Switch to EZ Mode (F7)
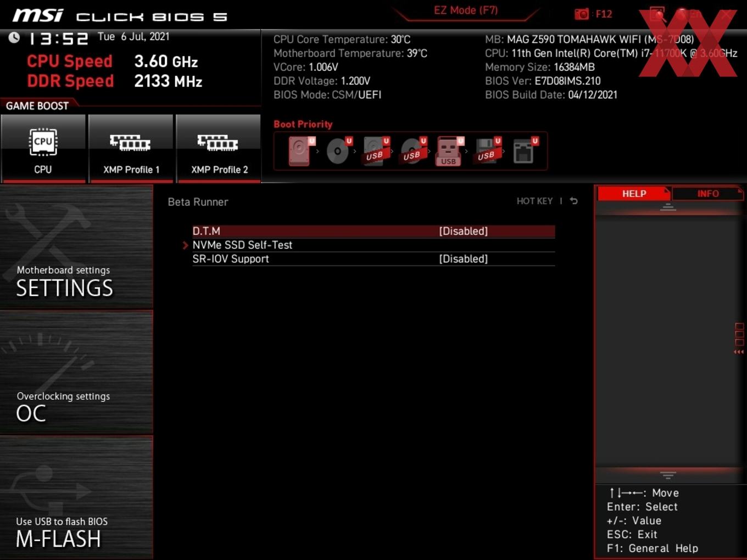747x560 pixels. point(466,10)
